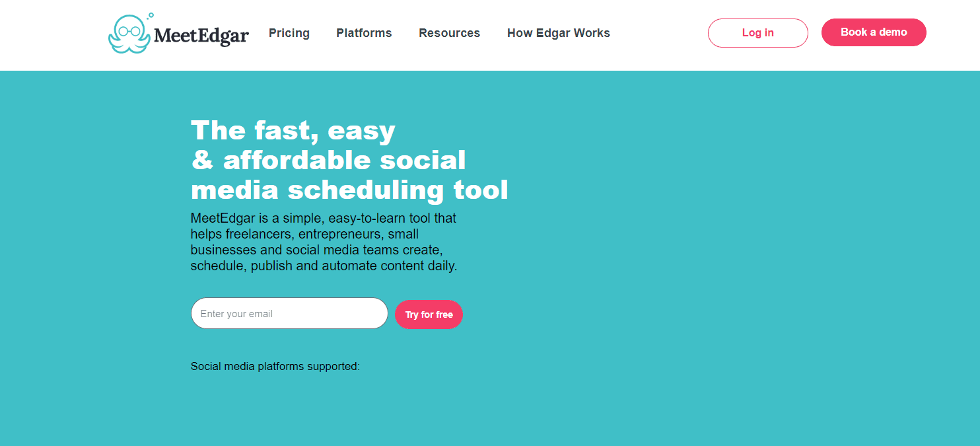This screenshot has width=980, height=446.
Task: Click the small bubble above the octopus logo
Action: 151,15
